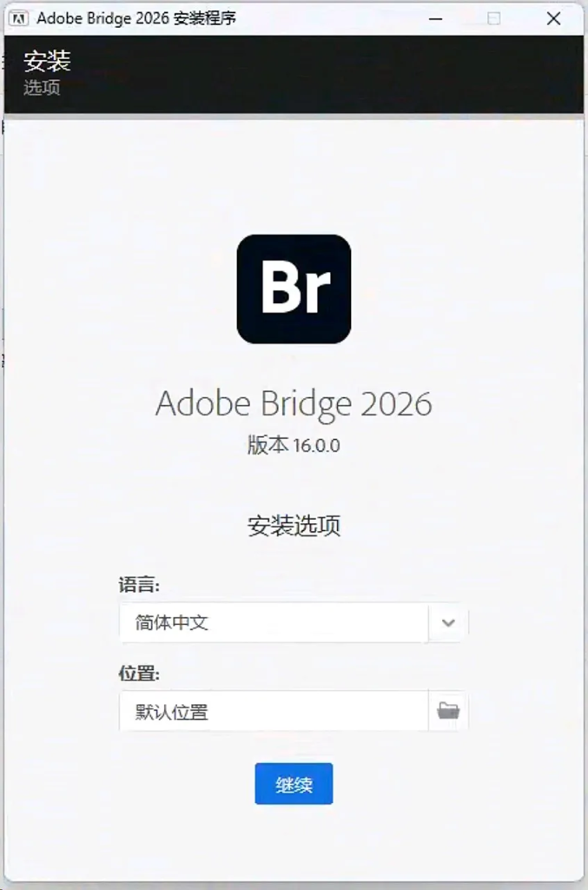
Task: Expand the 语言 language dropdown
Action: 446,622
